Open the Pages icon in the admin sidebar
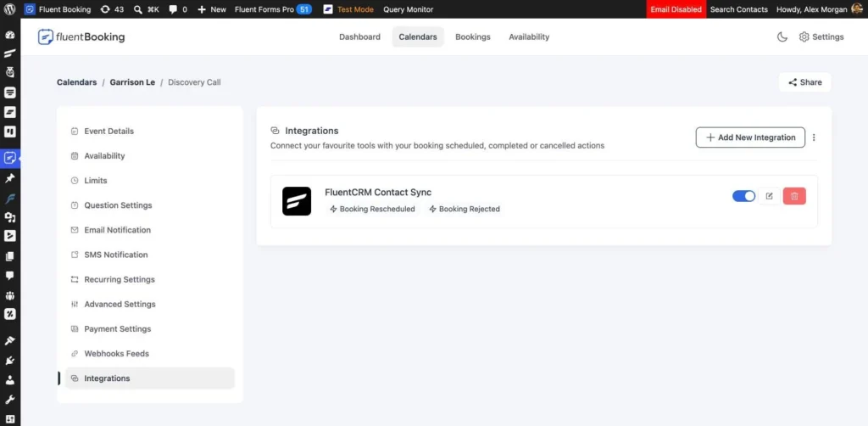Viewport: 868px width, 426px height. 10,256
